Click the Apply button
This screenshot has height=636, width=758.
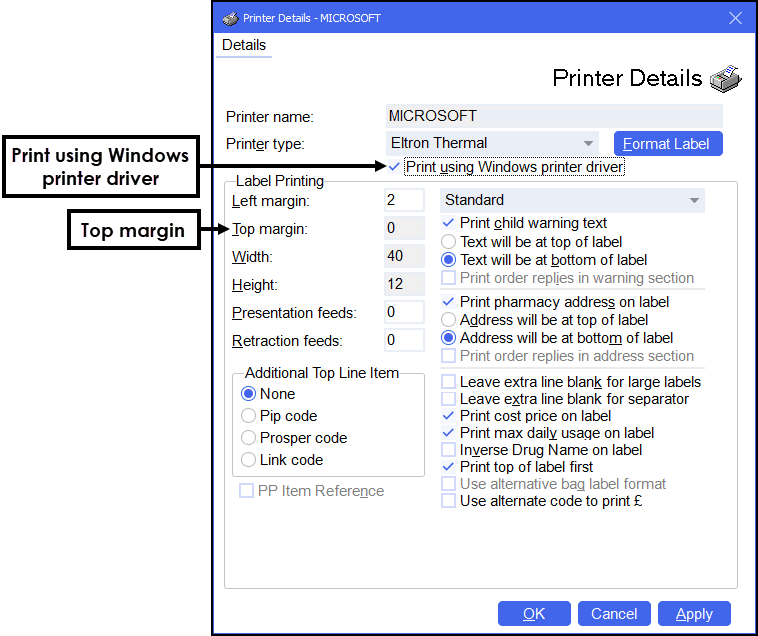pyautogui.click(x=694, y=613)
